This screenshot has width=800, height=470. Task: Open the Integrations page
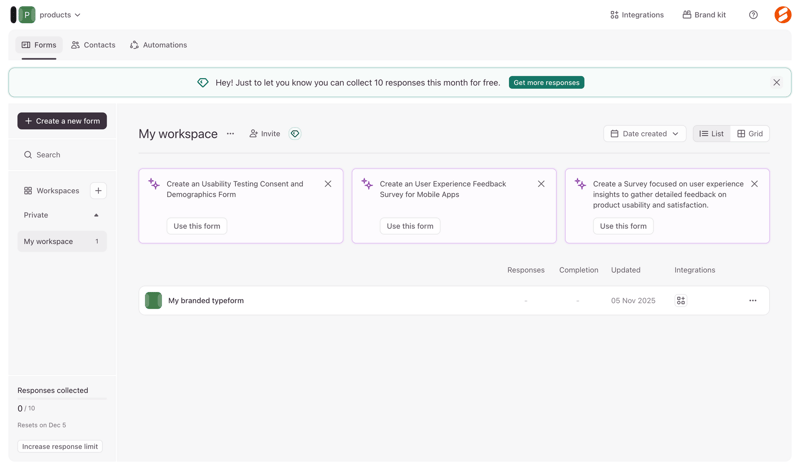tap(637, 15)
